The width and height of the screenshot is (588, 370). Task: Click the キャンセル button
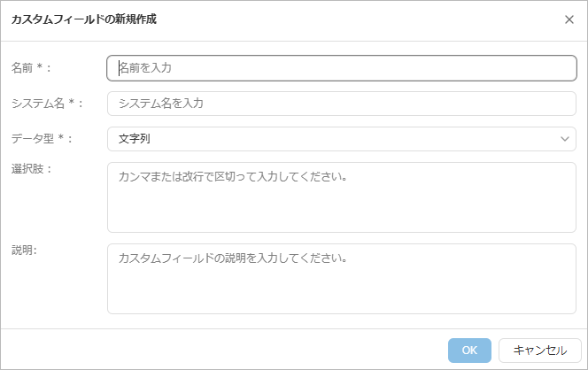coord(539,351)
